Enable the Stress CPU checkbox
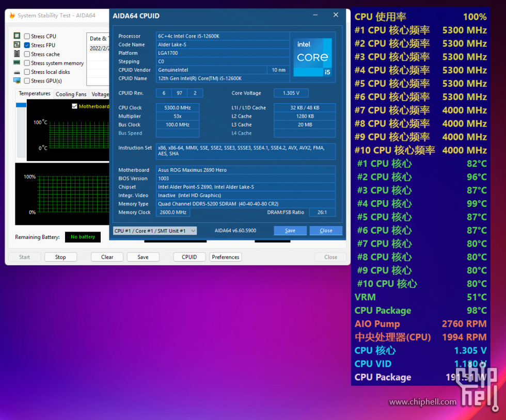 (27, 36)
